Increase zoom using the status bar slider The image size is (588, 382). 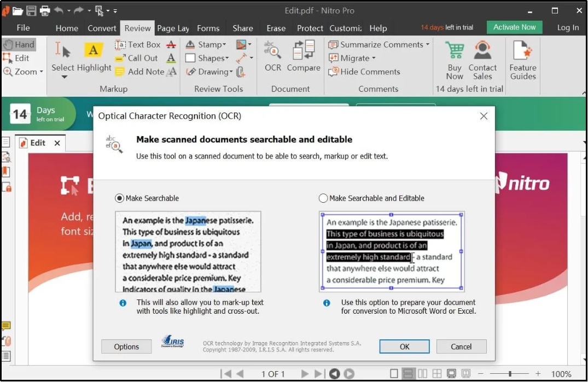coord(538,374)
